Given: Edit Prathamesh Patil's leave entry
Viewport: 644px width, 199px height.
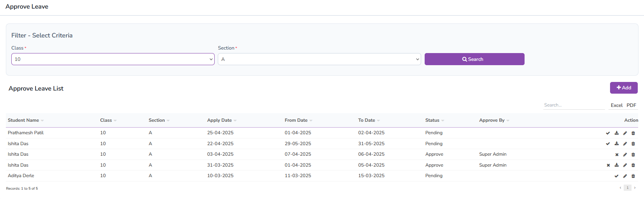Looking at the screenshot, I should click(625, 133).
